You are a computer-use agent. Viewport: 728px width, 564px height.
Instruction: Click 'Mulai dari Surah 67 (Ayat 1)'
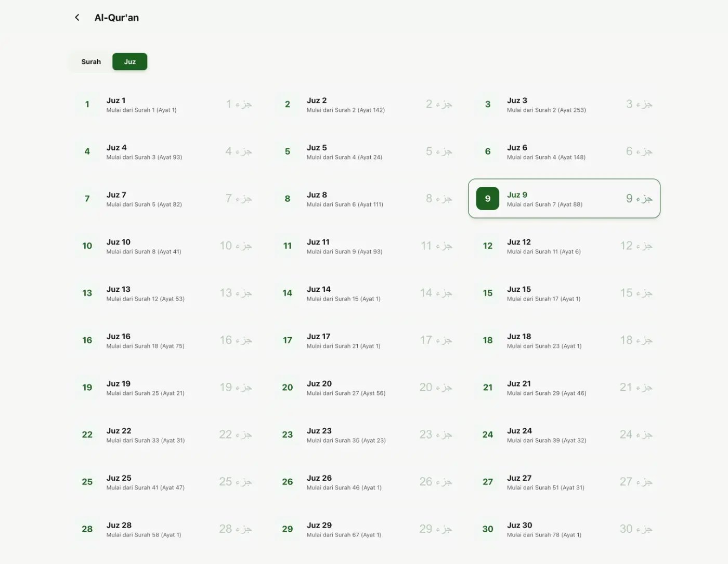point(344,535)
